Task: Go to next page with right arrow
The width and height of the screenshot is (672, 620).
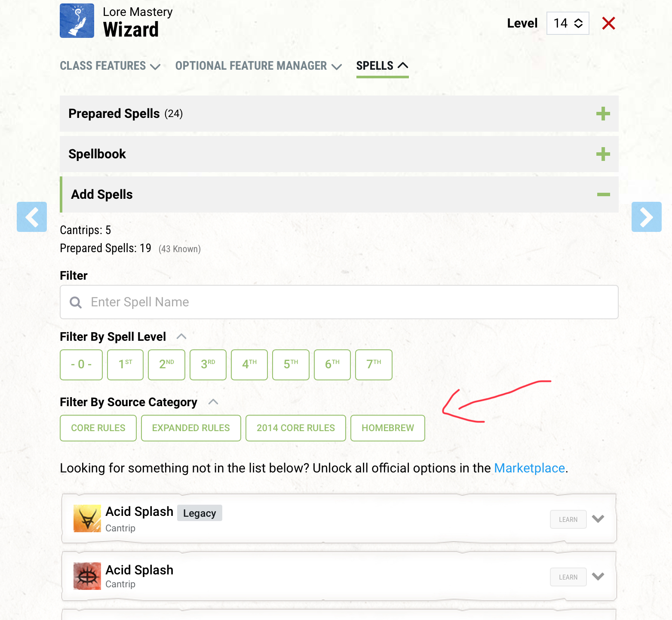Action: coord(646,217)
